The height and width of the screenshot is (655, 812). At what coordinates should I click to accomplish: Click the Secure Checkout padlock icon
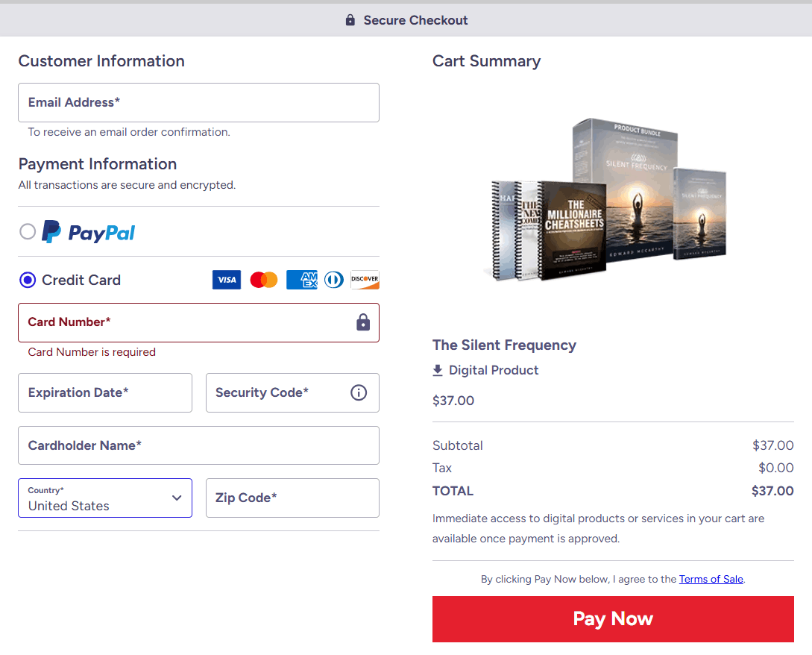[350, 20]
